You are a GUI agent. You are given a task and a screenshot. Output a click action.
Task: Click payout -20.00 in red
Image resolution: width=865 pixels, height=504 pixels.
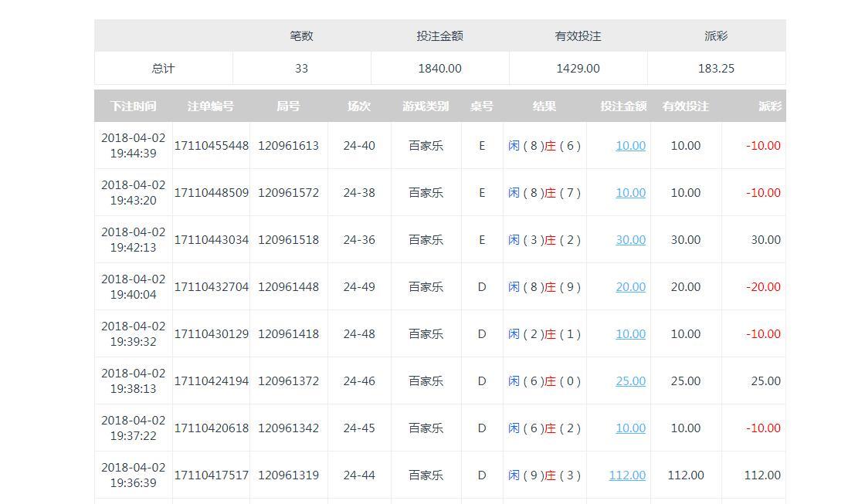click(764, 287)
